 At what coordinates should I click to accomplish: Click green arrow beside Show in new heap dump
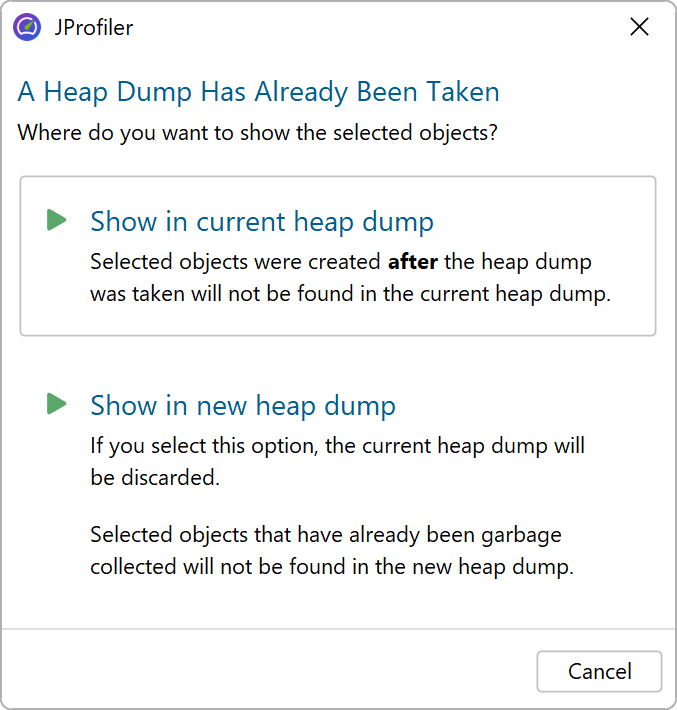(56, 404)
